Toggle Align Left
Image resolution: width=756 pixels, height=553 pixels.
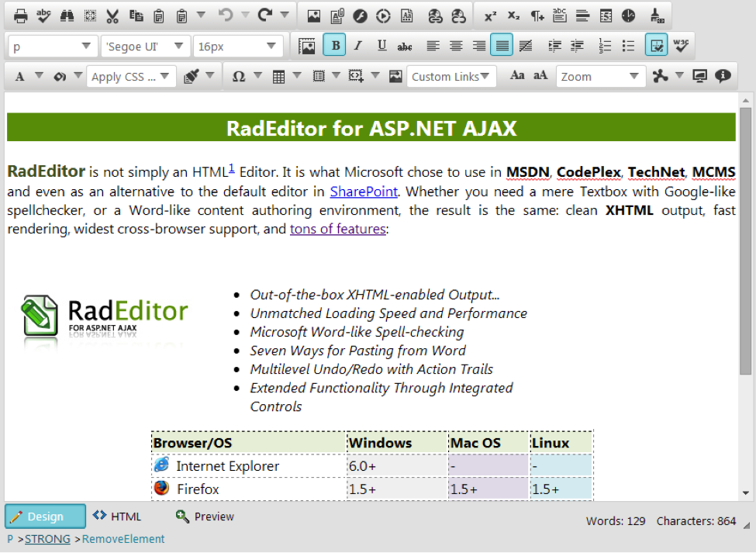pos(433,46)
